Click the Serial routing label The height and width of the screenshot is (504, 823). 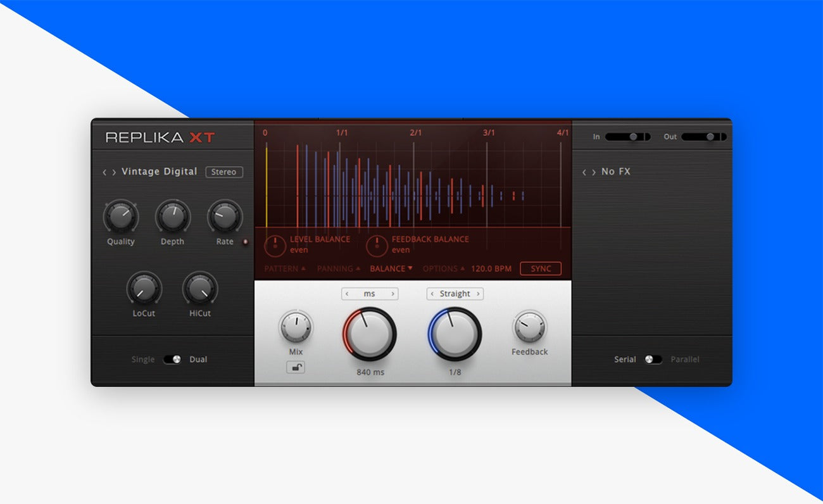click(625, 359)
